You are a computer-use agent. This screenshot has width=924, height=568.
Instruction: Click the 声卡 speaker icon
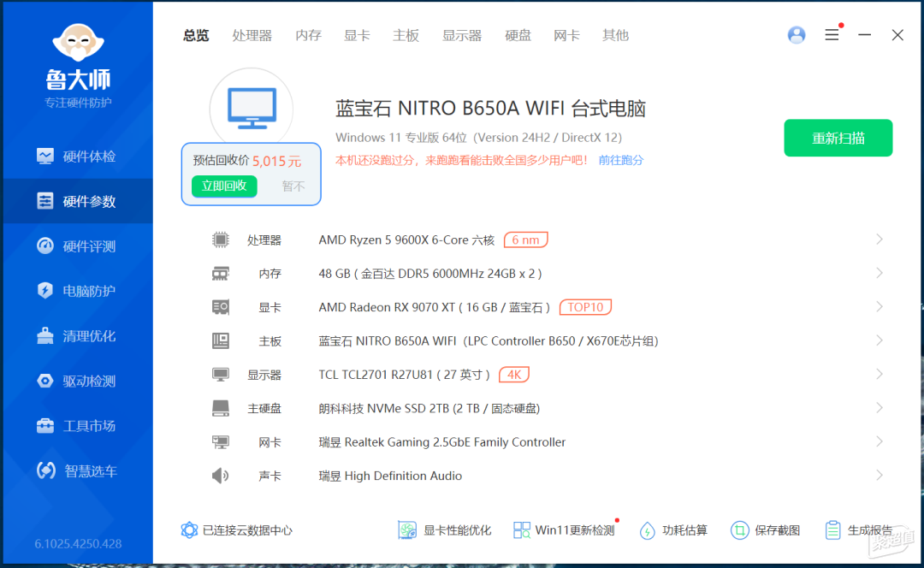(221, 476)
